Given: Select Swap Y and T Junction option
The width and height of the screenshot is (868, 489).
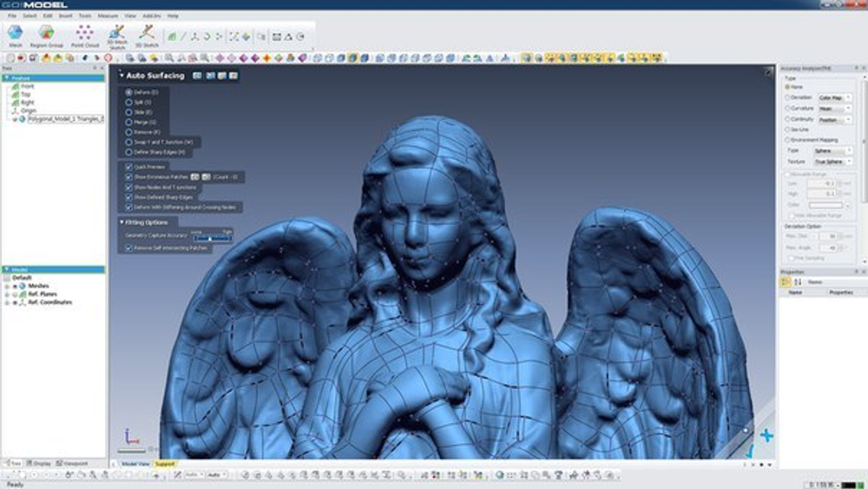Looking at the screenshot, I should (129, 142).
